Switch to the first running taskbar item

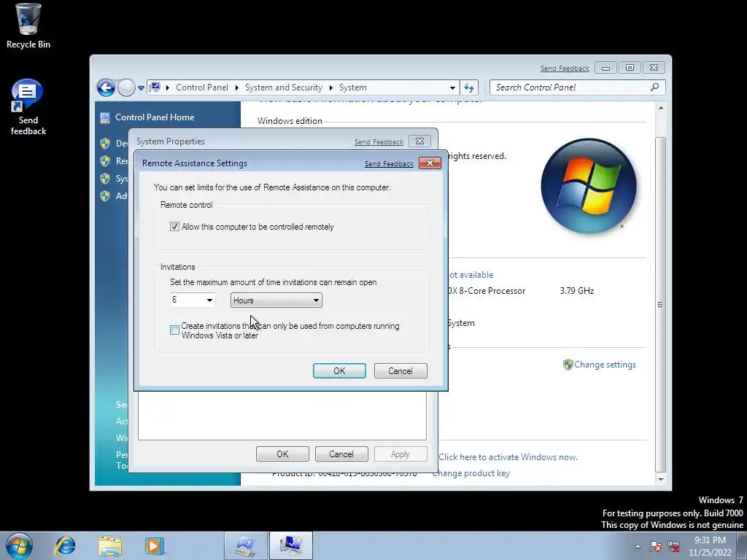pyautogui.click(x=246, y=545)
